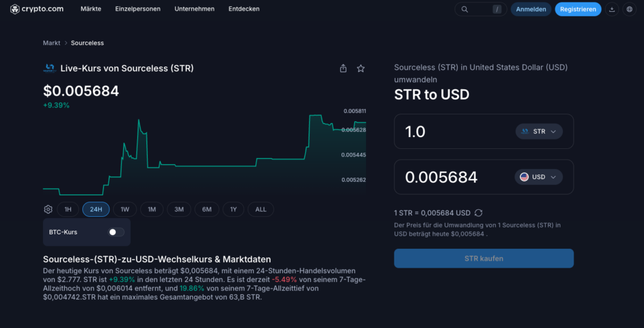Screen dimensions: 644x328
Task: Refresh the STR to USD rate
Action: [x=479, y=213]
